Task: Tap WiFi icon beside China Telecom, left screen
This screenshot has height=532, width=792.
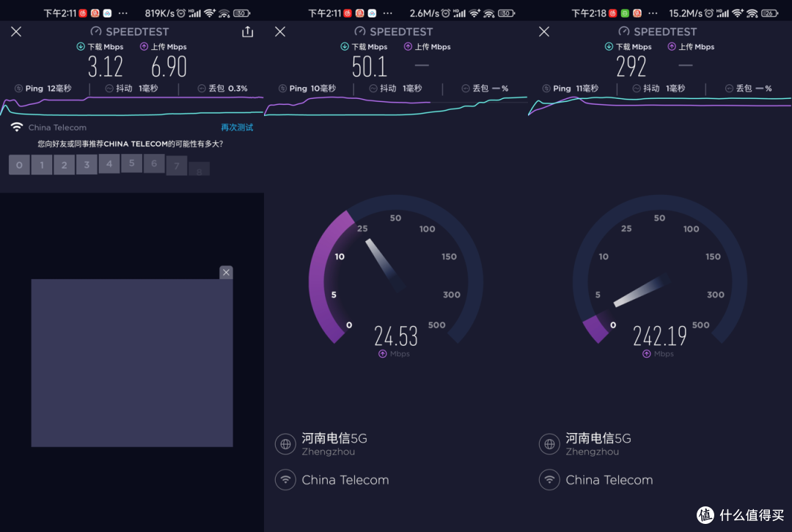Action: click(x=17, y=128)
